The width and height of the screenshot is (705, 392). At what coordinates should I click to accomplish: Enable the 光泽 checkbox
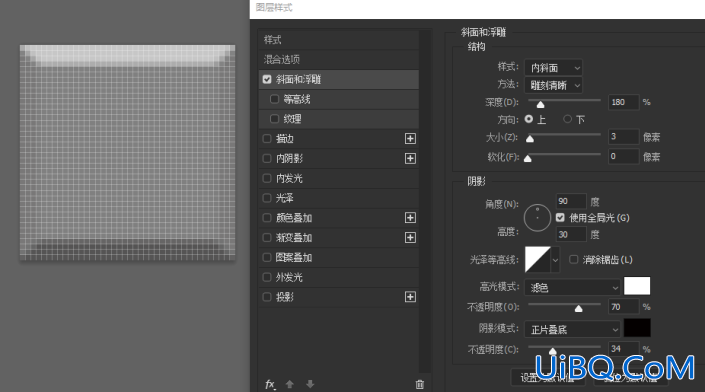tap(267, 198)
